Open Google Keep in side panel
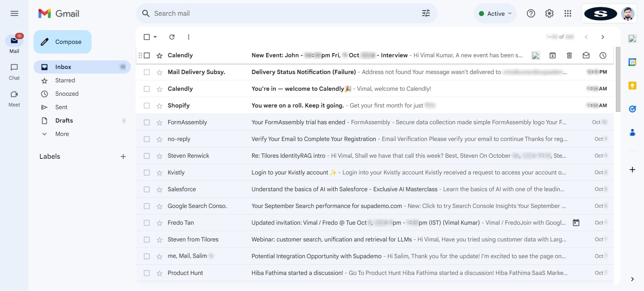644x291 pixels. coord(632,86)
